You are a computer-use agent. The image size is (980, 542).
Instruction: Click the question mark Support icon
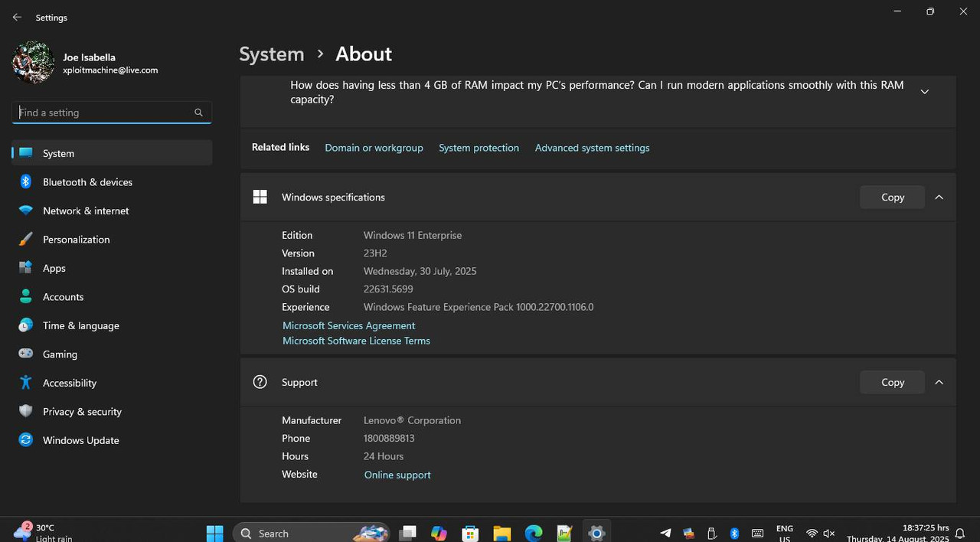(260, 382)
